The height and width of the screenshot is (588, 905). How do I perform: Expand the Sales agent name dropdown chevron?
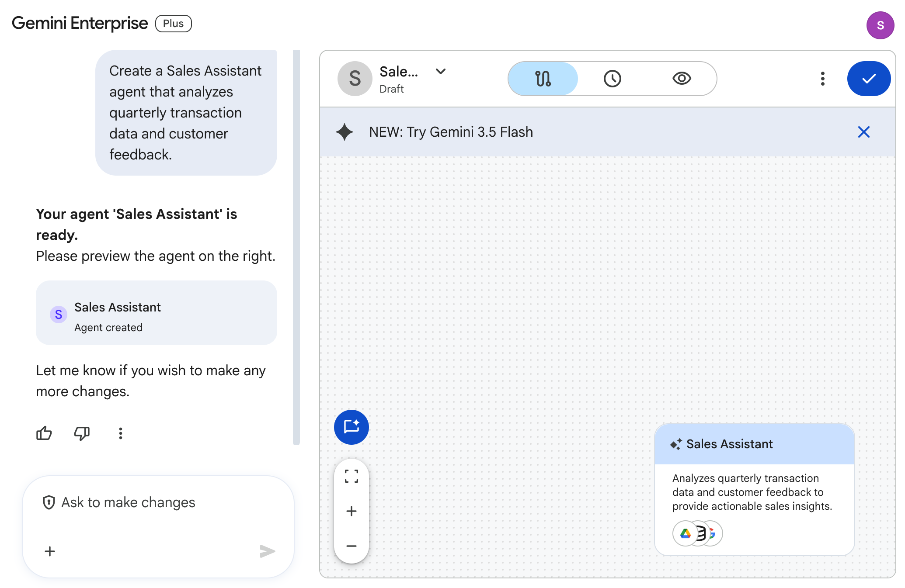pyautogui.click(x=441, y=71)
